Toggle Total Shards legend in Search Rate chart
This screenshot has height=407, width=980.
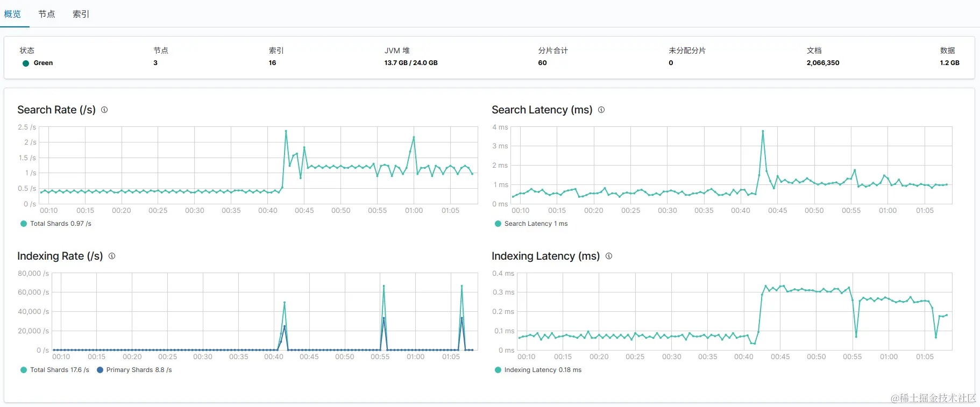tap(56, 224)
